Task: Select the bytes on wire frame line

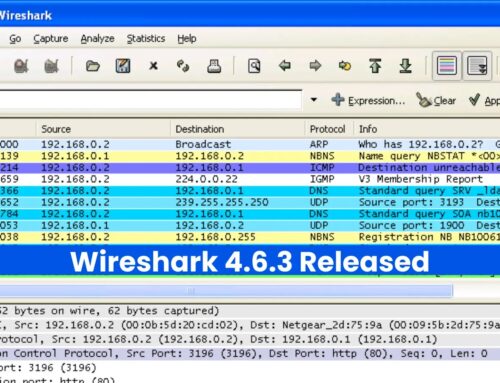Action: [x=250, y=311]
